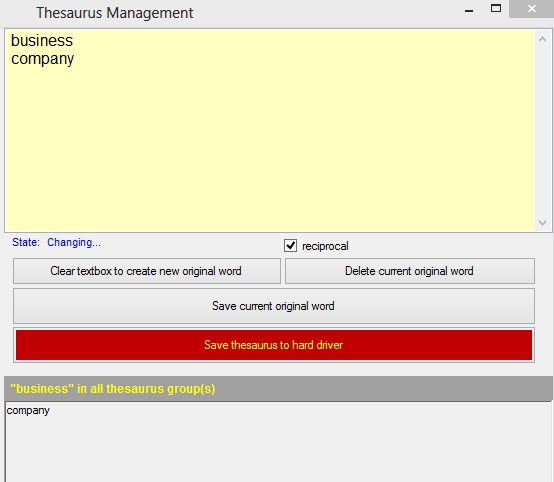Save current original word
The image size is (554, 482).
(x=274, y=306)
